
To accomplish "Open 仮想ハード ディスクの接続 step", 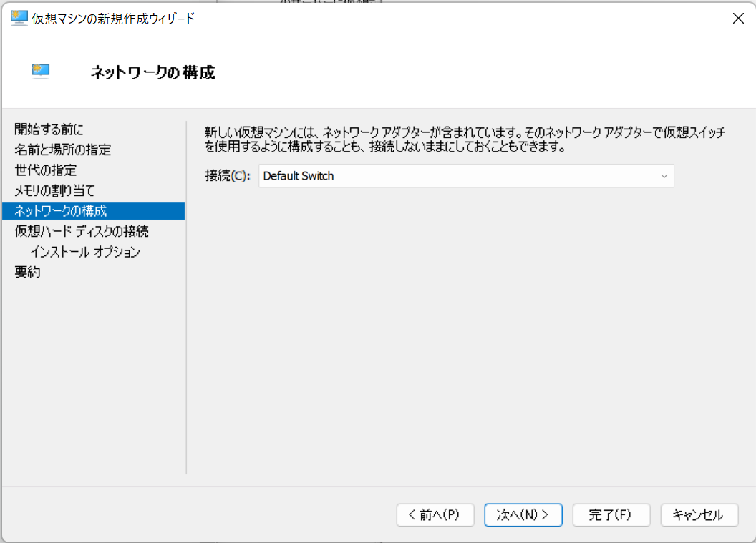I will coord(67,231).
